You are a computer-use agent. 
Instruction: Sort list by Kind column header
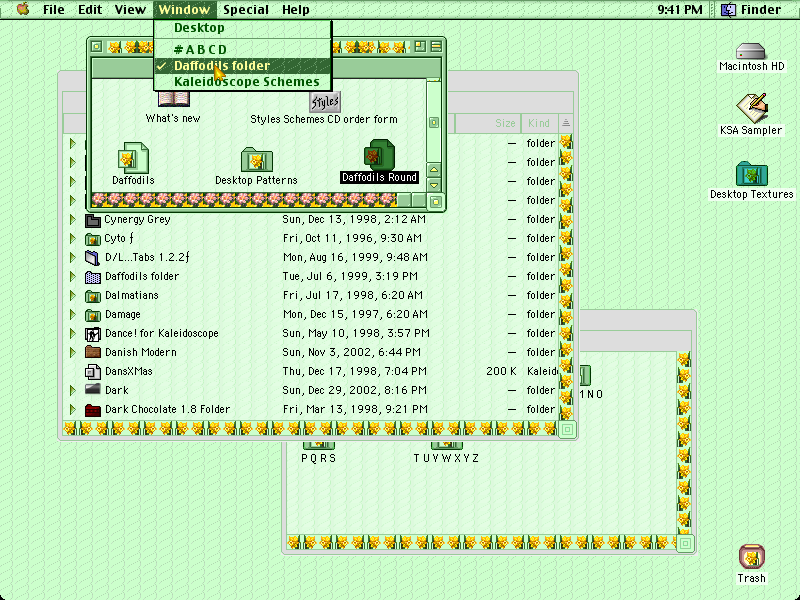tap(539, 123)
